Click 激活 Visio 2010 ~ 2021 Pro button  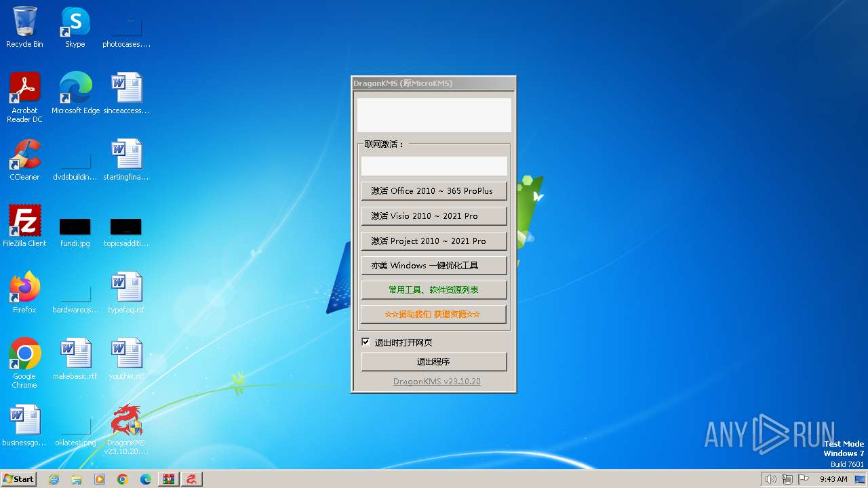(x=434, y=216)
